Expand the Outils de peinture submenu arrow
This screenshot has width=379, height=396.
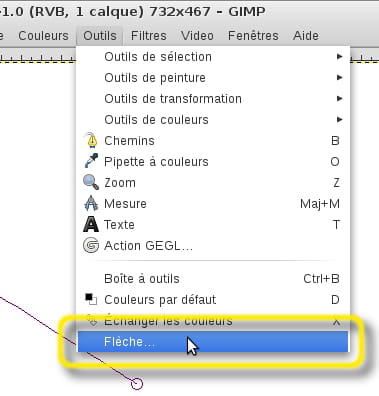click(x=339, y=78)
